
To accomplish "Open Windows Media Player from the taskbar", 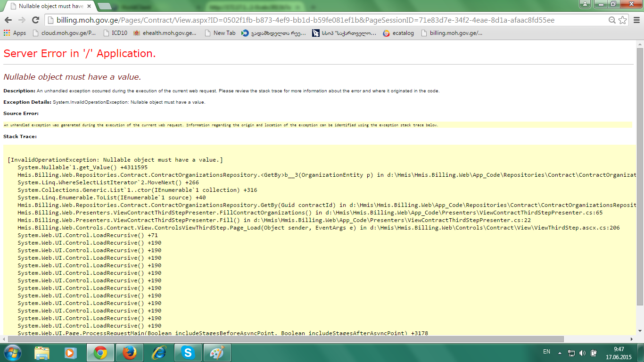I will (71, 353).
